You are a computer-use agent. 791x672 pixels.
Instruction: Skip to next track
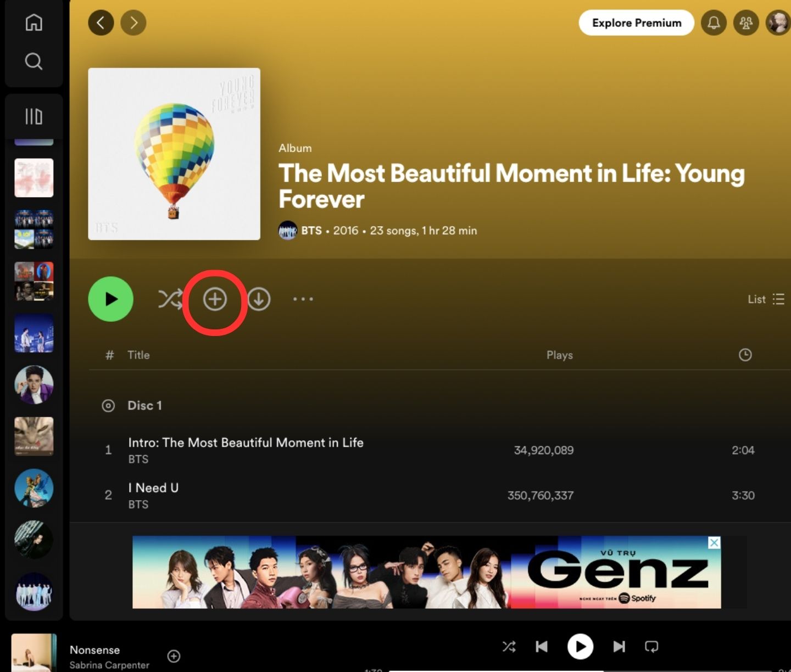(619, 647)
